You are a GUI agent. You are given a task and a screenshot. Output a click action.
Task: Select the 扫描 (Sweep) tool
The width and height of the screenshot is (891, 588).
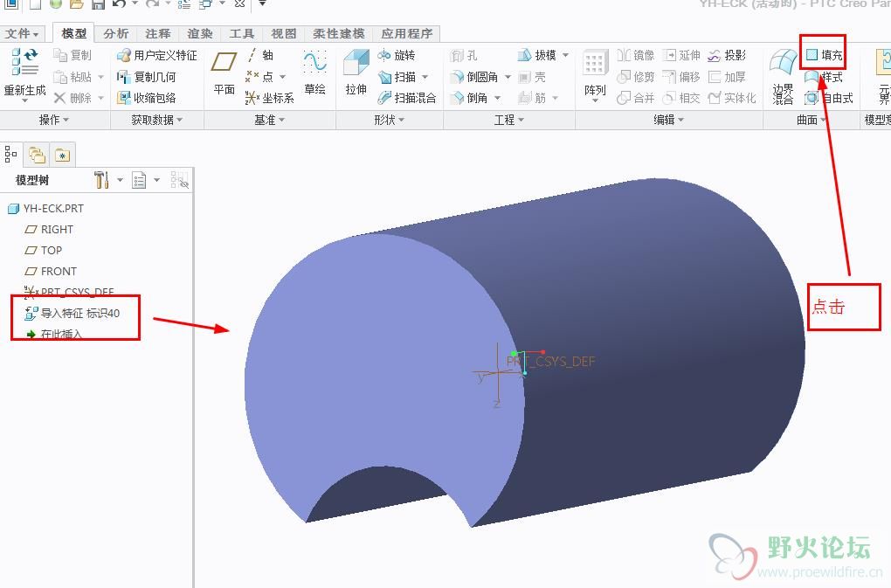[x=397, y=77]
